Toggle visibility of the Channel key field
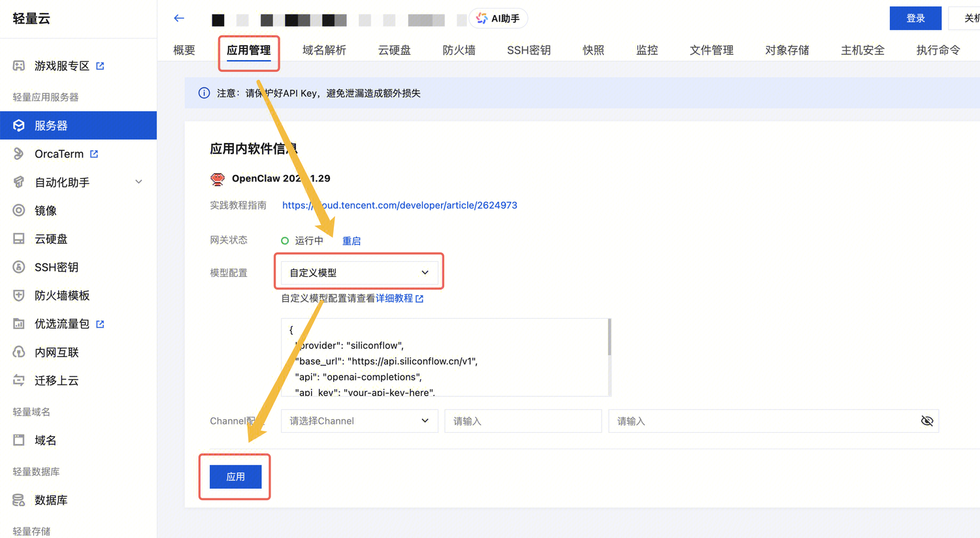This screenshot has height=538, width=980. 927,420
